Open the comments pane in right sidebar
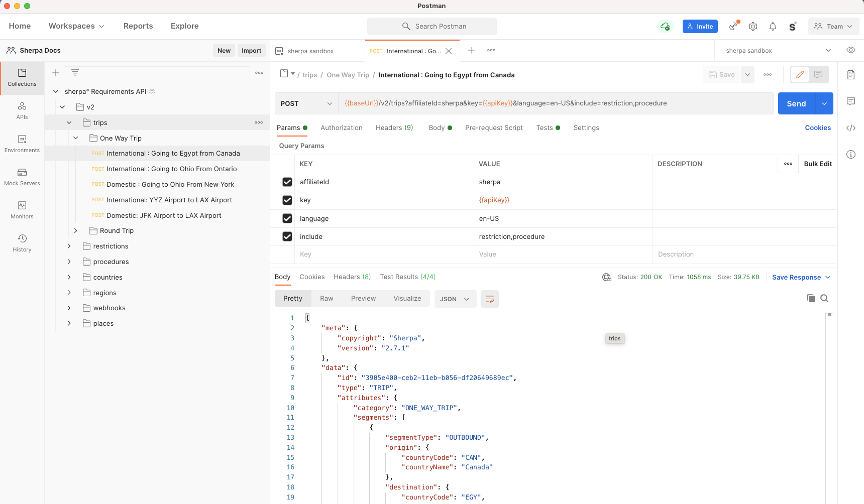 [x=851, y=101]
